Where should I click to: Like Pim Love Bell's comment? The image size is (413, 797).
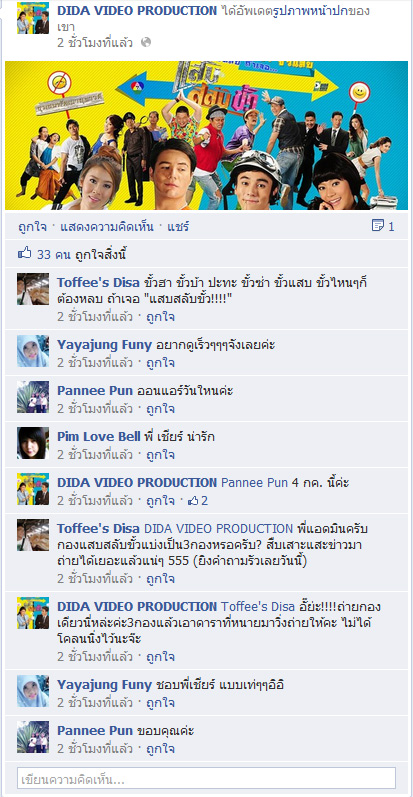(x=161, y=455)
